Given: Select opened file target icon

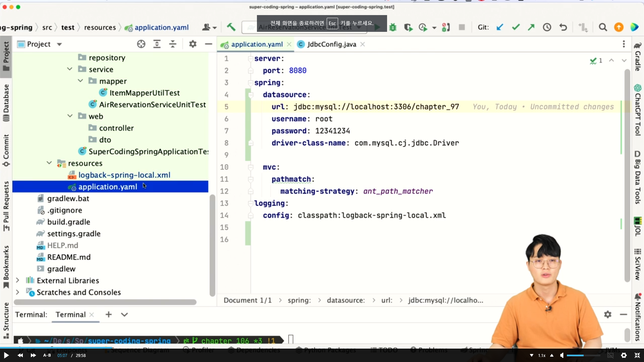Looking at the screenshot, I should pos(141,44).
